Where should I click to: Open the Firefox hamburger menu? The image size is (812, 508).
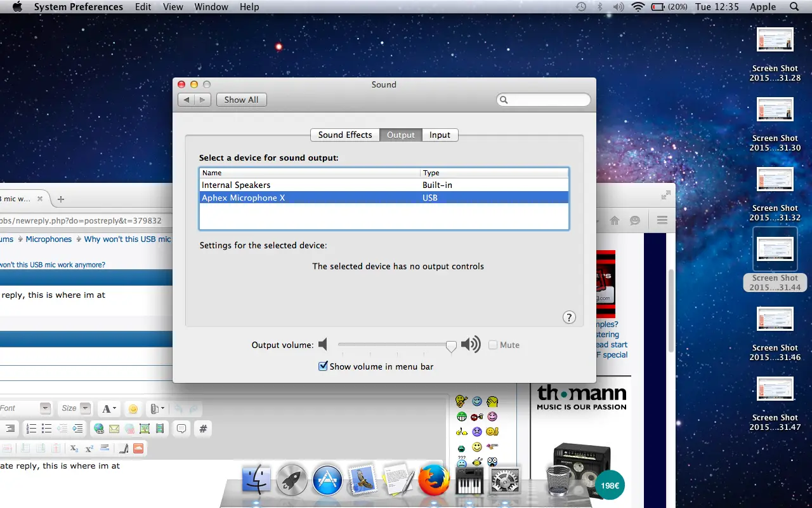click(662, 220)
